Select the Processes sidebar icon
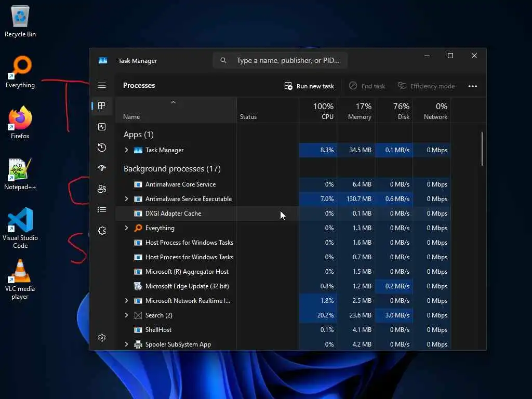Screen dimensions: 532x399 [101, 106]
